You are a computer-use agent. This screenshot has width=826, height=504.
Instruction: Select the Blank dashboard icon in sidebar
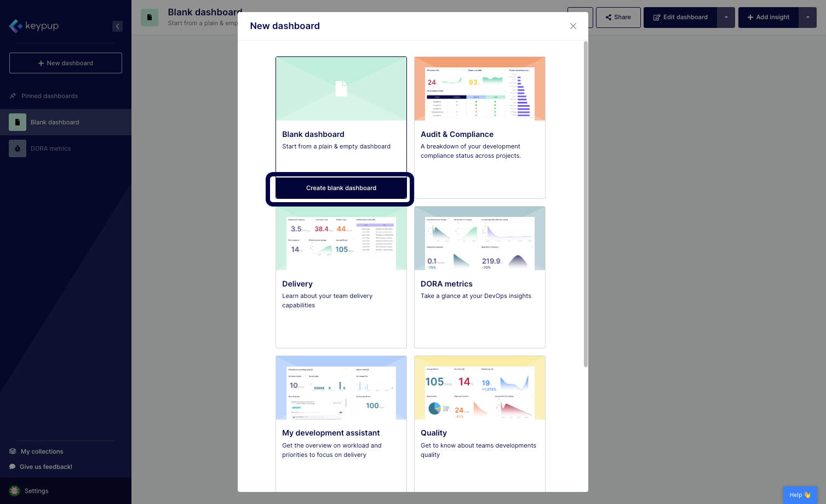click(17, 122)
